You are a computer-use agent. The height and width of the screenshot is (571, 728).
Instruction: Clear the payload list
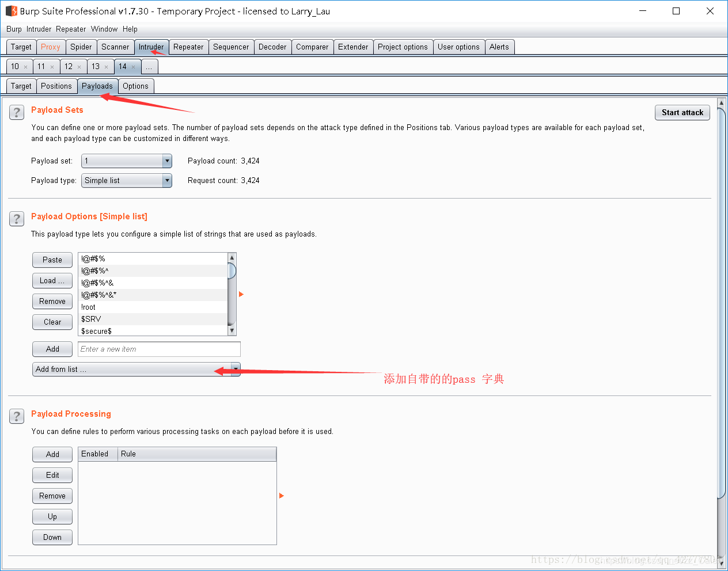52,322
